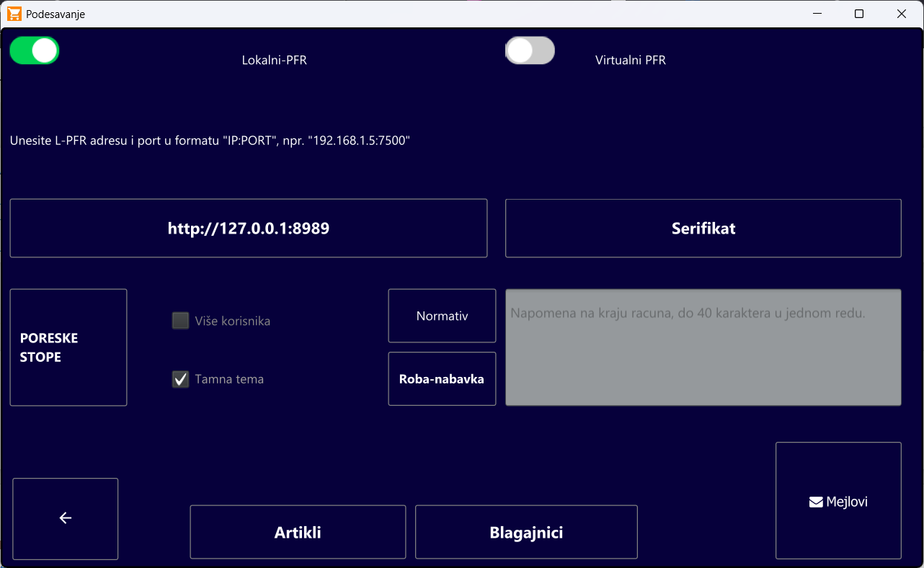Focus the Napomena receipt note text area

coord(703,347)
